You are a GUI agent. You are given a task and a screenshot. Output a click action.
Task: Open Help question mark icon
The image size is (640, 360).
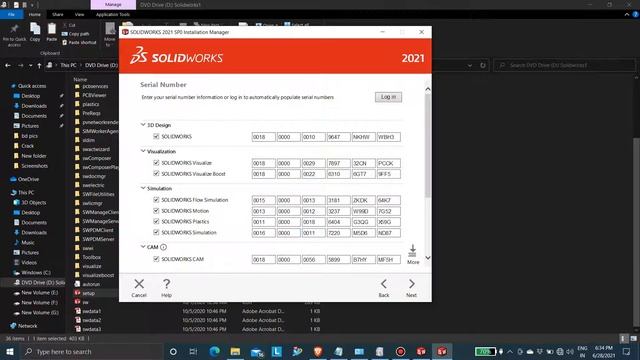coord(166,284)
